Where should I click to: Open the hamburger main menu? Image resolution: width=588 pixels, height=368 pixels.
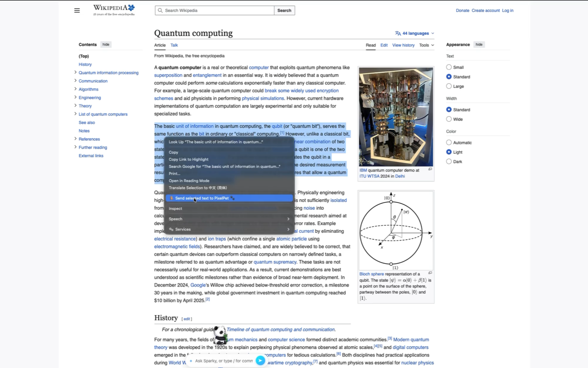(77, 10)
